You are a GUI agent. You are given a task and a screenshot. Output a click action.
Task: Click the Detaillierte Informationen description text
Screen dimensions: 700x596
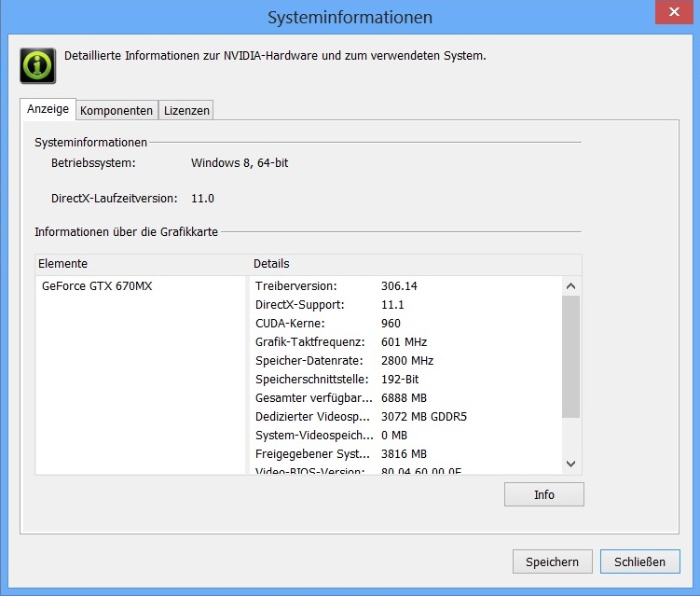click(275, 56)
